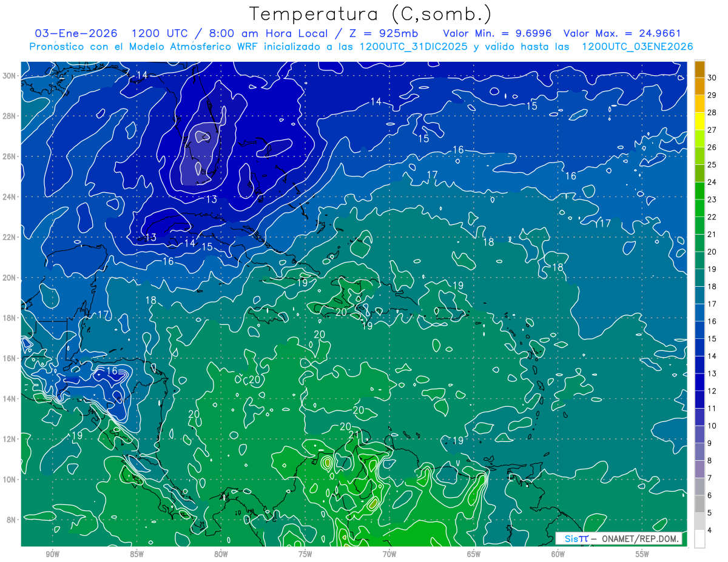Click the "9" colorbar scale label
The width and height of the screenshot is (728, 562).
711,444
